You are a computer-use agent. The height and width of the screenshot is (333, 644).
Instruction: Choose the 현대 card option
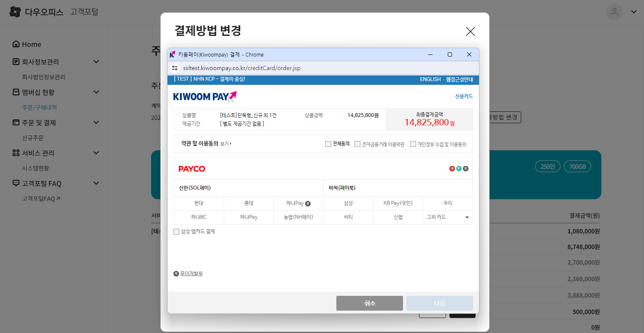[199, 203]
